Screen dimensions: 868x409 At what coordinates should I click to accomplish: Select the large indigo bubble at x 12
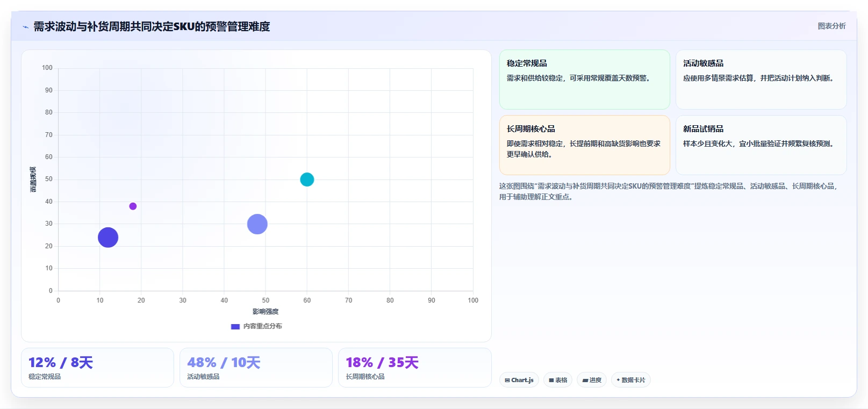[108, 238]
